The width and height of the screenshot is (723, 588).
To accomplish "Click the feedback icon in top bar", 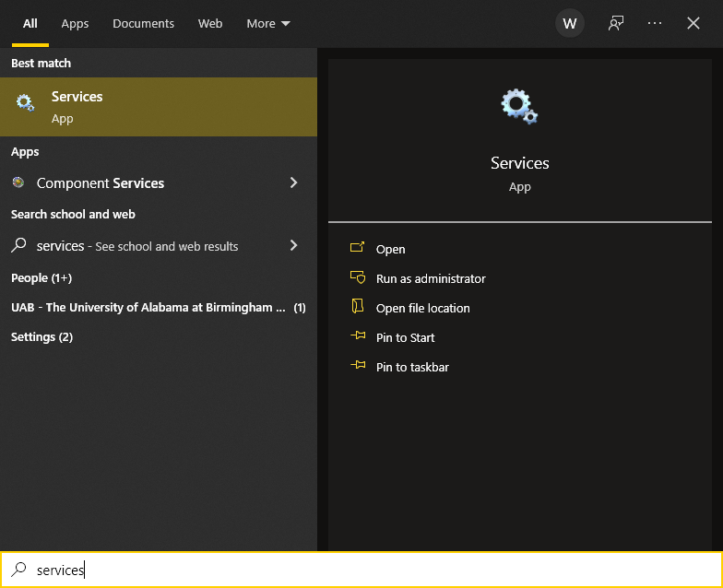I will coord(615,24).
